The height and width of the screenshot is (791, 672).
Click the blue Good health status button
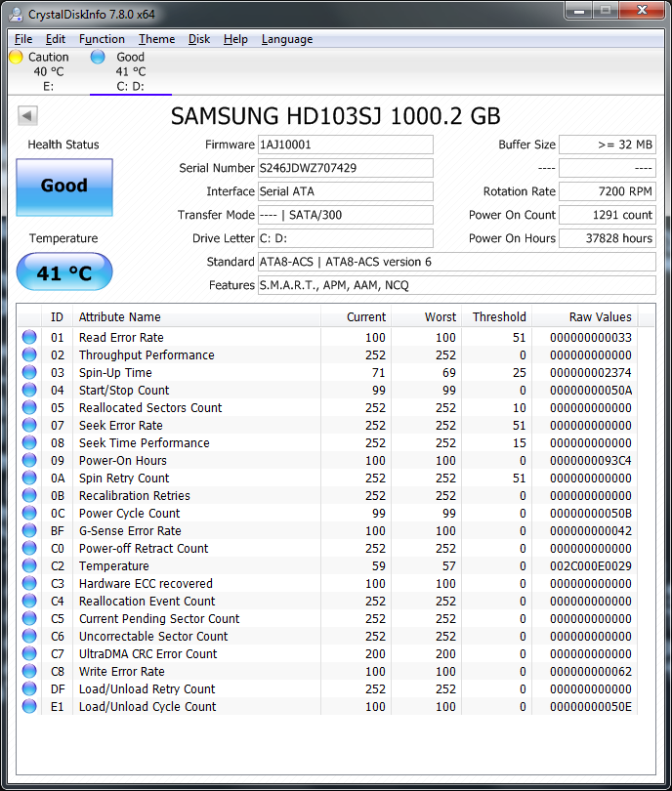(64, 187)
